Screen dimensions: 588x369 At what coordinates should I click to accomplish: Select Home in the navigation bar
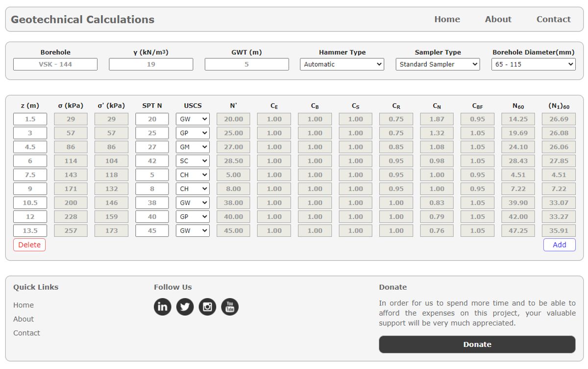pos(447,19)
